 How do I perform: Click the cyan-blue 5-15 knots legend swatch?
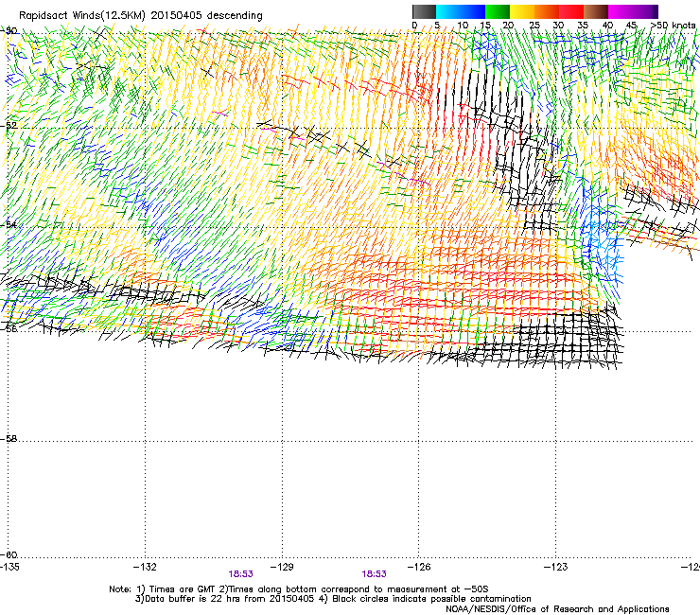[x=461, y=11]
